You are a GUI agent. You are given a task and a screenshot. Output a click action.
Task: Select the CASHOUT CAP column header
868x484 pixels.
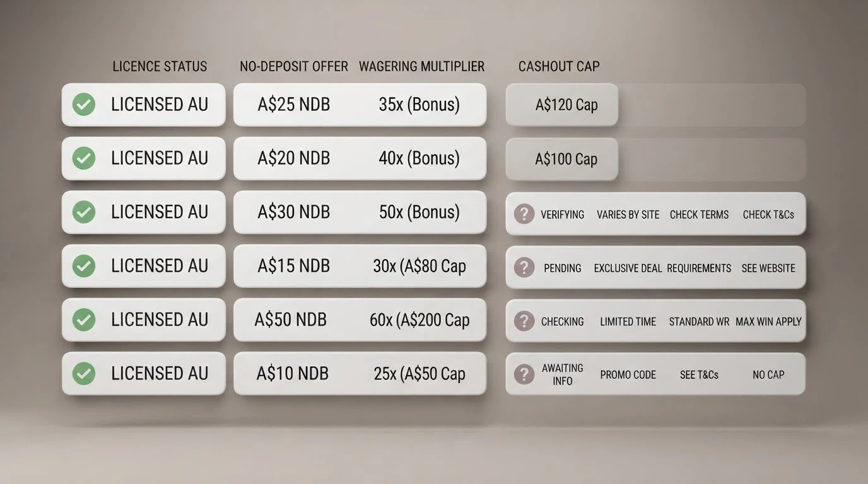tap(559, 66)
